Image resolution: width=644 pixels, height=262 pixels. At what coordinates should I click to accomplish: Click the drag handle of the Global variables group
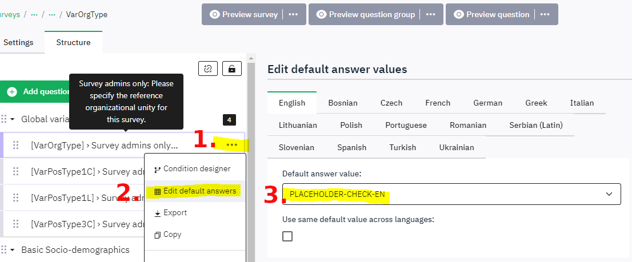coord(3,119)
